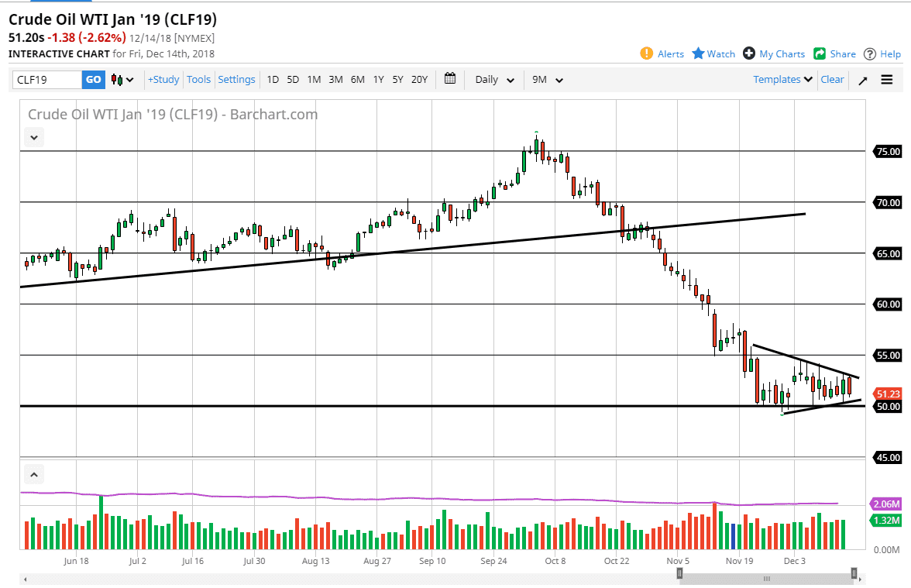Open the 9M range dropdown
The width and height of the screenshot is (911, 588).
point(547,79)
